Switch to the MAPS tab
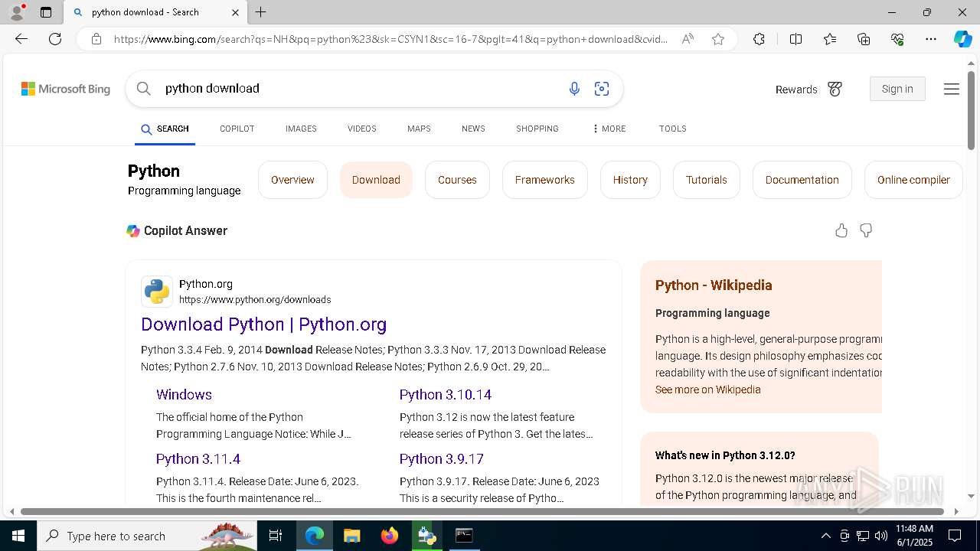The width and height of the screenshot is (980, 551). click(419, 129)
